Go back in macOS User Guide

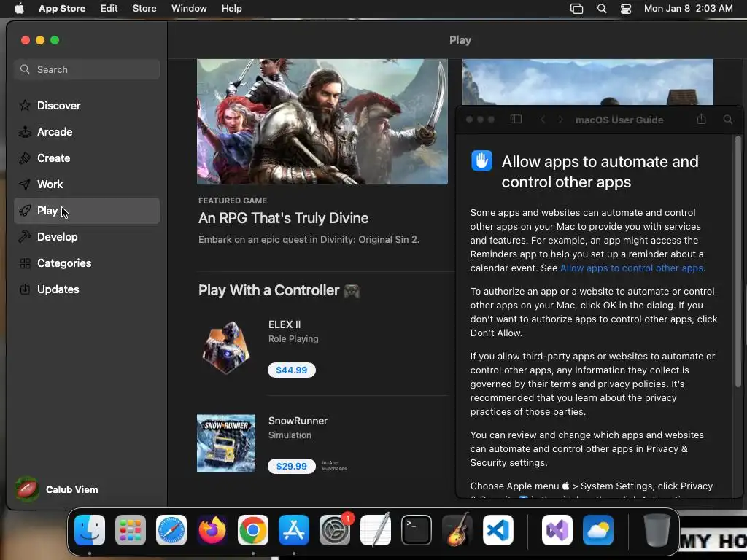tap(543, 120)
